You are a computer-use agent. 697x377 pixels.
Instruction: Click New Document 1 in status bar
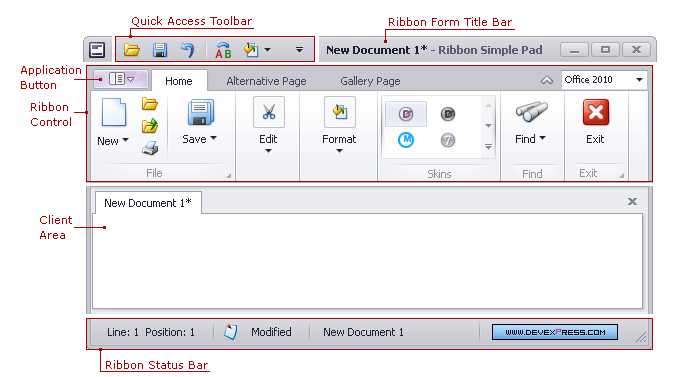pyautogui.click(x=363, y=332)
